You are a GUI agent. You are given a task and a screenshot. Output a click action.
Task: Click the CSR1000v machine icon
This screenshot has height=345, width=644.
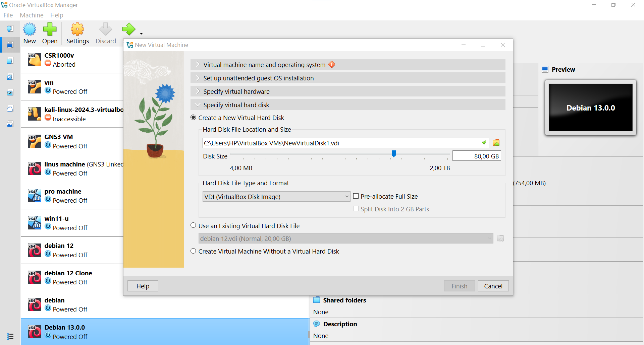pyautogui.click(x=34, y=60)
